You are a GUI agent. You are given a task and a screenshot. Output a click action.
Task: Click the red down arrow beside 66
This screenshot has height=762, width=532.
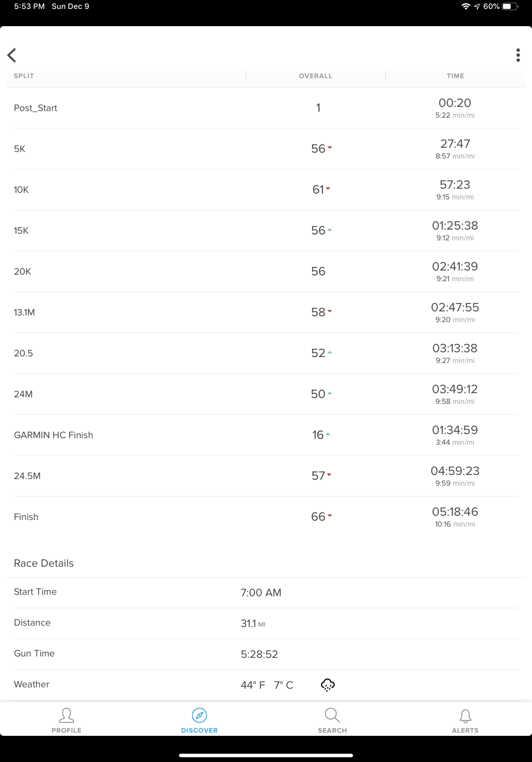pyautogui.click(x=330, y=515)
